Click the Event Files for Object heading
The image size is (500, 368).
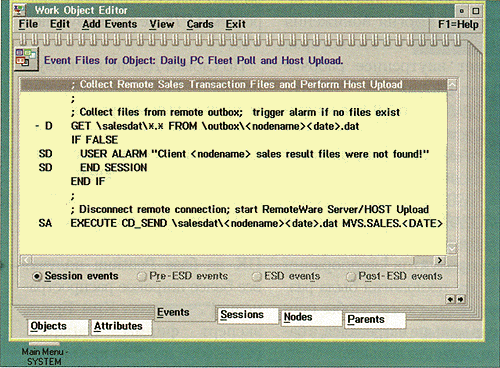[193, 61]
